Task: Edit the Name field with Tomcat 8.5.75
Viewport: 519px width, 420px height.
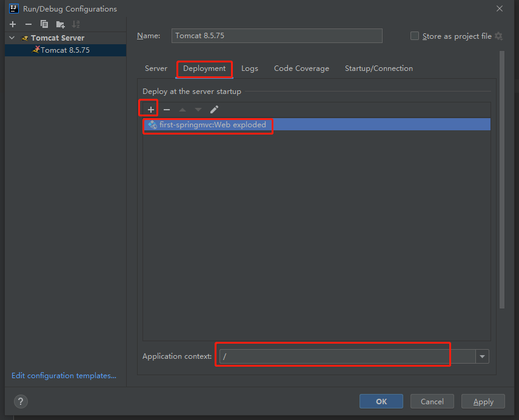Action: [276, 36]
